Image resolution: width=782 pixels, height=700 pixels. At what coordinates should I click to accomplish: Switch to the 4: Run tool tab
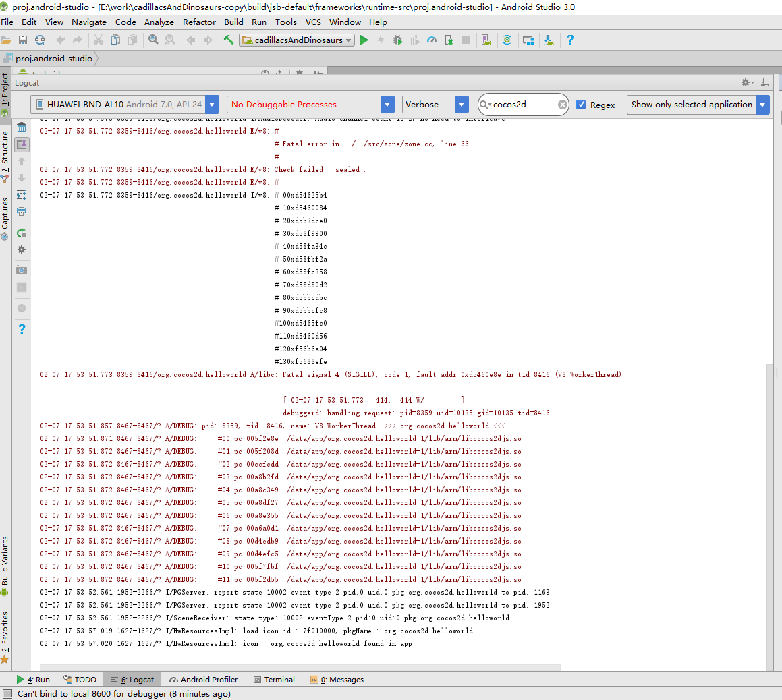[33, 680]
